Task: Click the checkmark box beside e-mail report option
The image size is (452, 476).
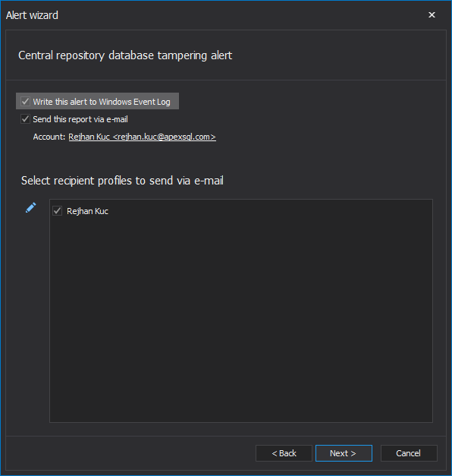Action: (25, 119)
